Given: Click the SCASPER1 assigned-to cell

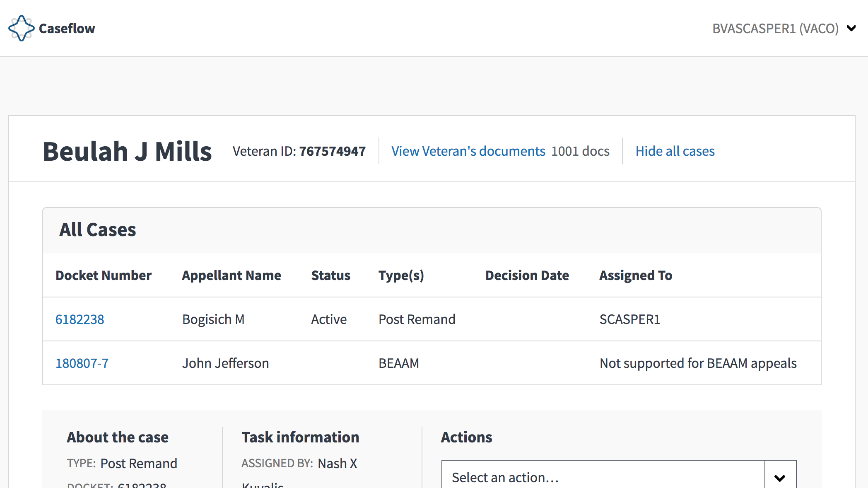Looking at the screenshot, I should (630, 319).
